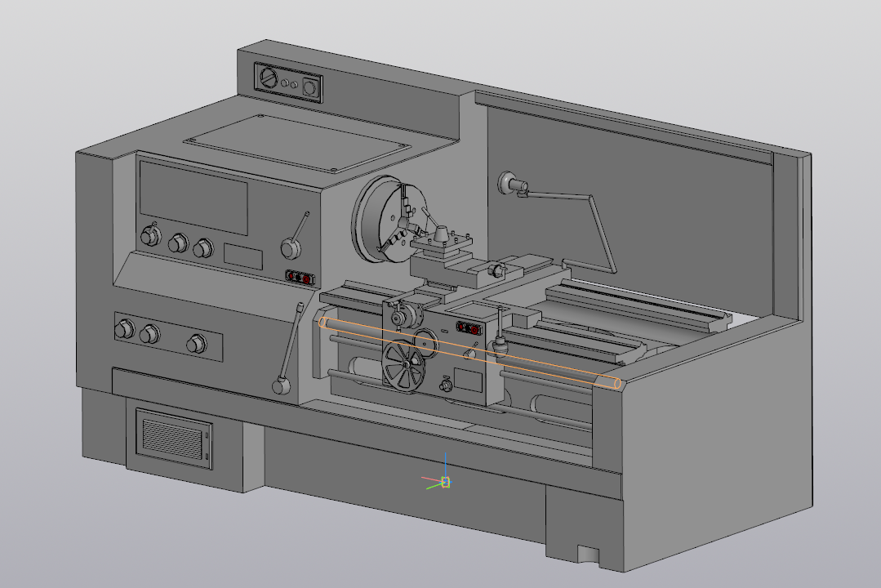Select the red button cluster on the carriage apron
881x588 pixels.
click(469, 328)
